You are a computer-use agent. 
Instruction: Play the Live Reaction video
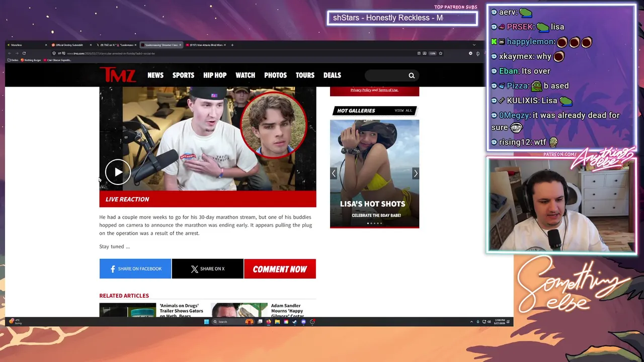click(x=118, y=172)
